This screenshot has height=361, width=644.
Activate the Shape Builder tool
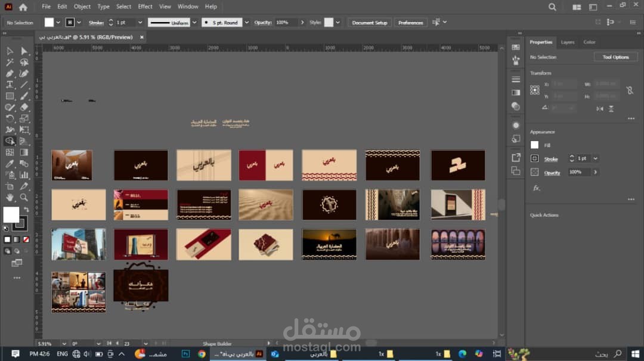click(x=10, y=141)
